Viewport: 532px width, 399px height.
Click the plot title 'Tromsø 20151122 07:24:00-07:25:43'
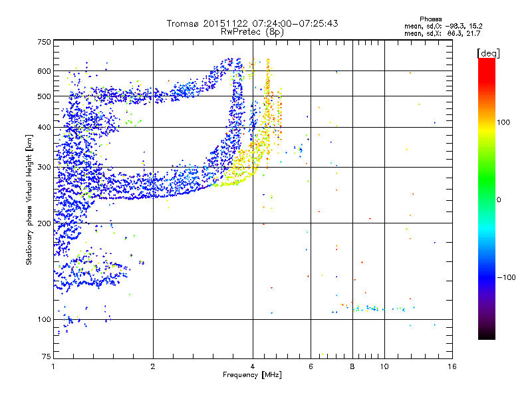point(252,23)
